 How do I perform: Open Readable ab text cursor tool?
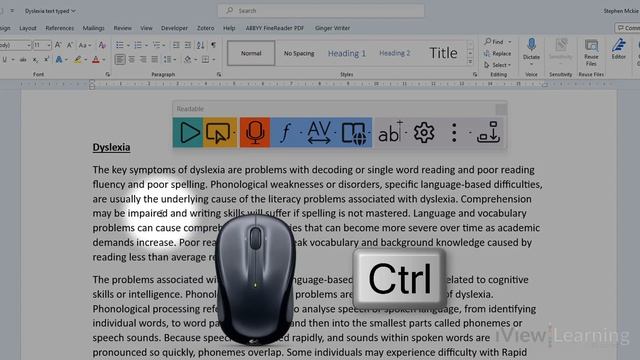(x=390, y=133)
